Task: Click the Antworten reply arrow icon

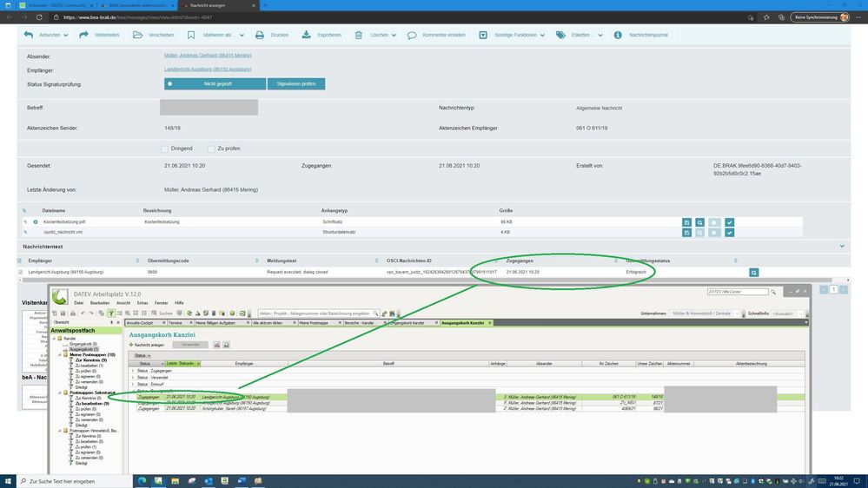Action: [x=29, y=36]
